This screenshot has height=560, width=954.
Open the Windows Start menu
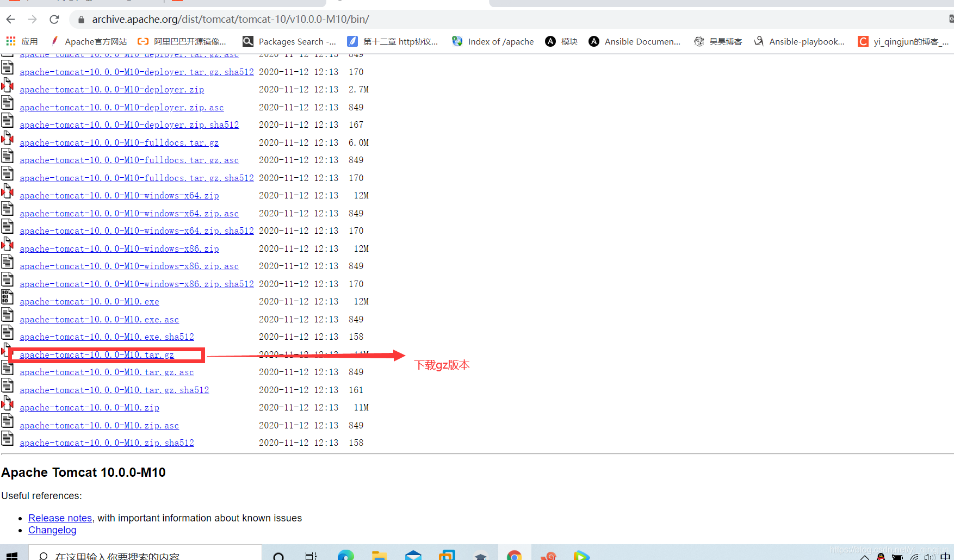tap(12, 555)
